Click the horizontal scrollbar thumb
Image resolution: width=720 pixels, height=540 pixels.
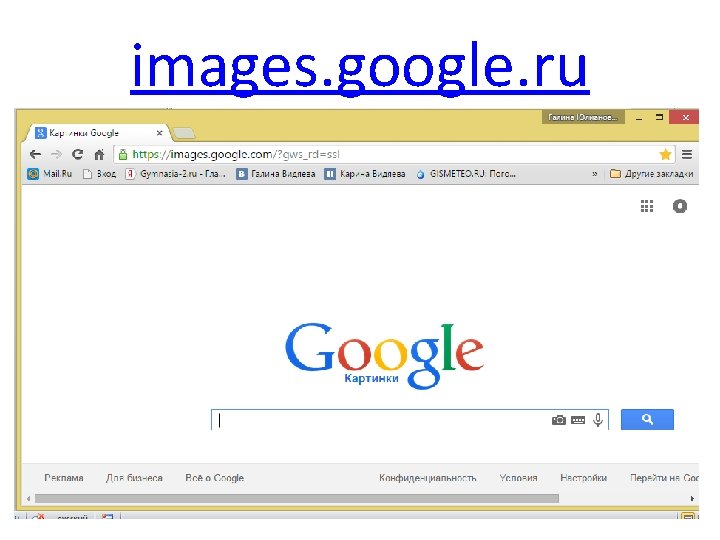pos(297,499)
